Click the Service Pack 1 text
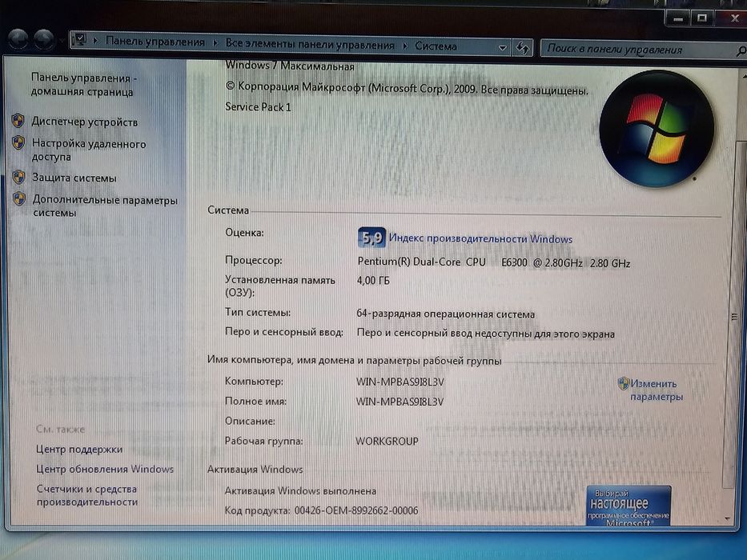 click(258, 106)
